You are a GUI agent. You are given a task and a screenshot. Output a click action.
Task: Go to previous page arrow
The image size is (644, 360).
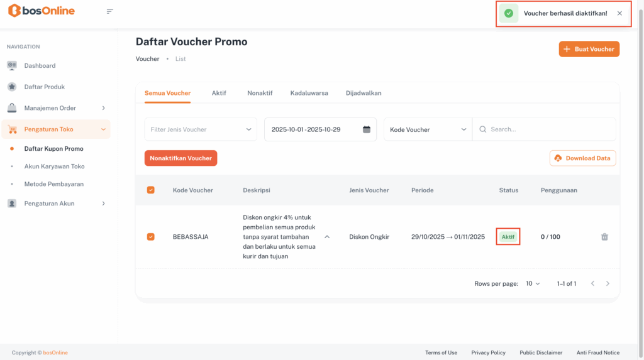592,284
